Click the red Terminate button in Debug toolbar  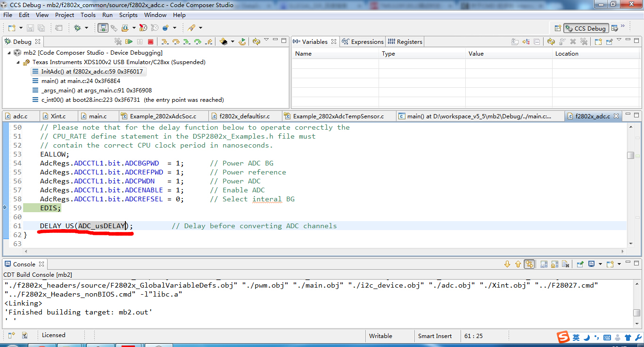[150, 41]
